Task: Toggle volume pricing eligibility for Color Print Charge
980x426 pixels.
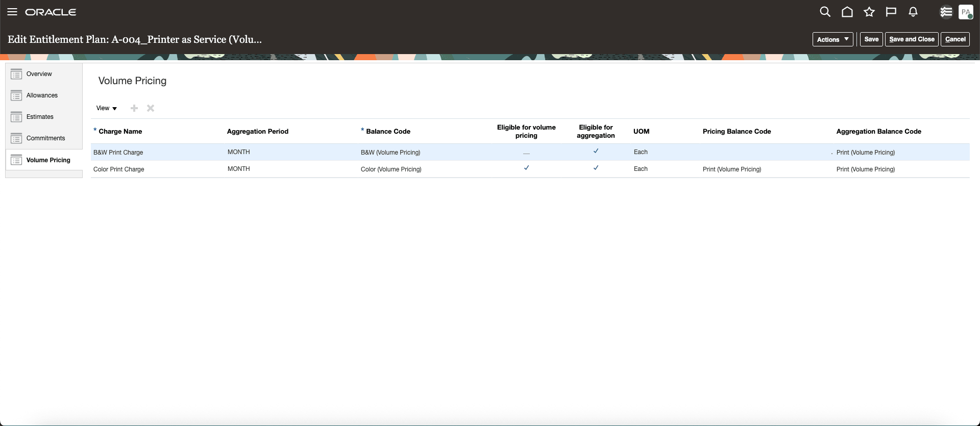Action: [526, 168]
